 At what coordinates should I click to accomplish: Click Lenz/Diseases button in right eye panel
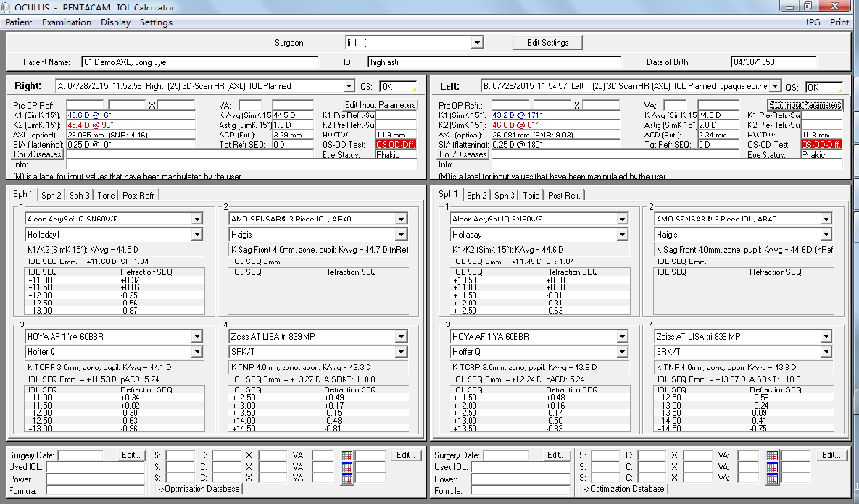tap(37, 155)
